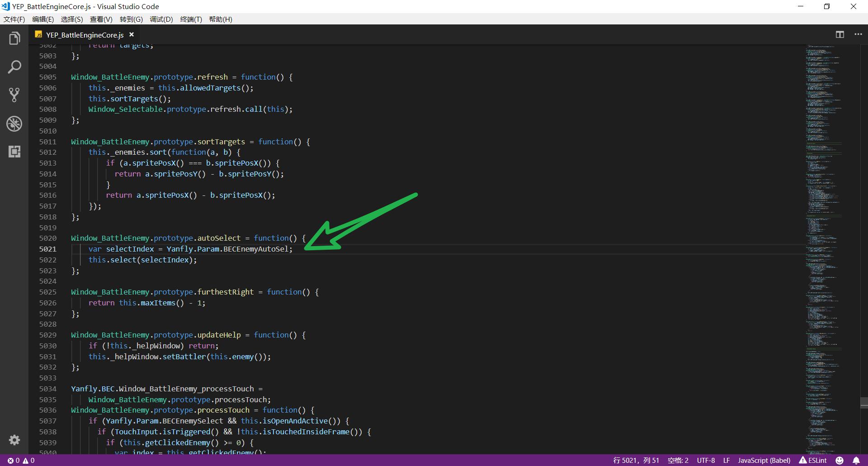868x466 pixels.
Task: Open the 终端(T) menu
Action: coord(191,19)
